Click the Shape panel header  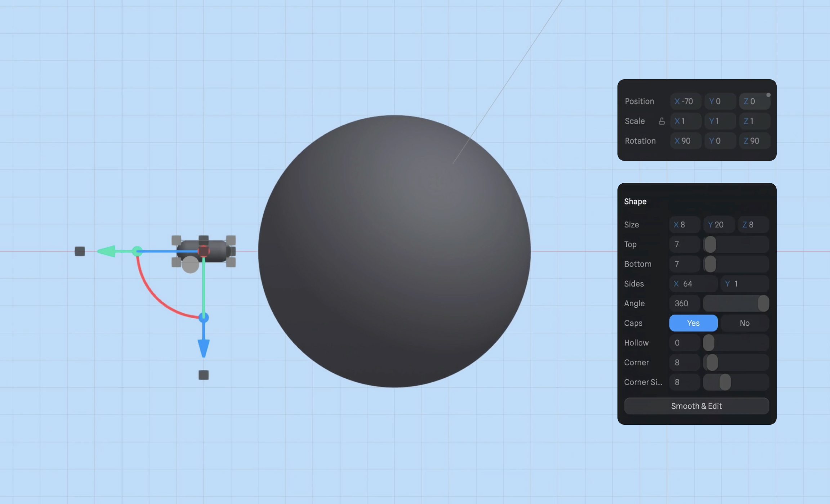635,201
